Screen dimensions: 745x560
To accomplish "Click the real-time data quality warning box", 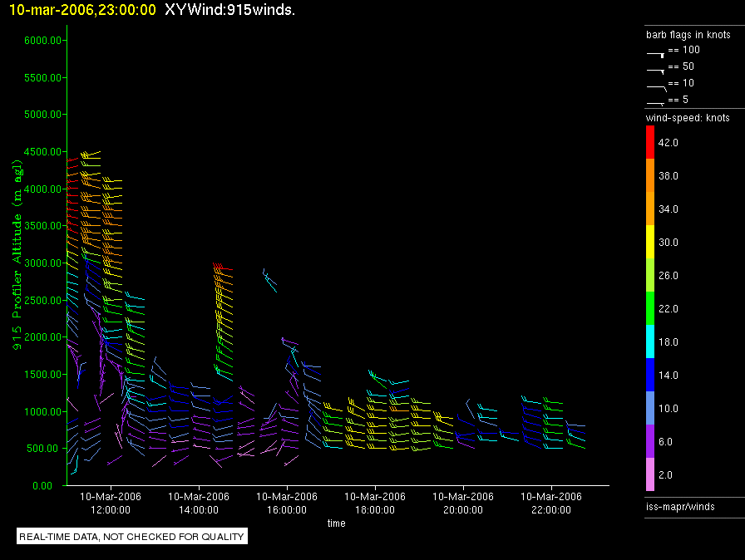I will click(x=132, y=537).
